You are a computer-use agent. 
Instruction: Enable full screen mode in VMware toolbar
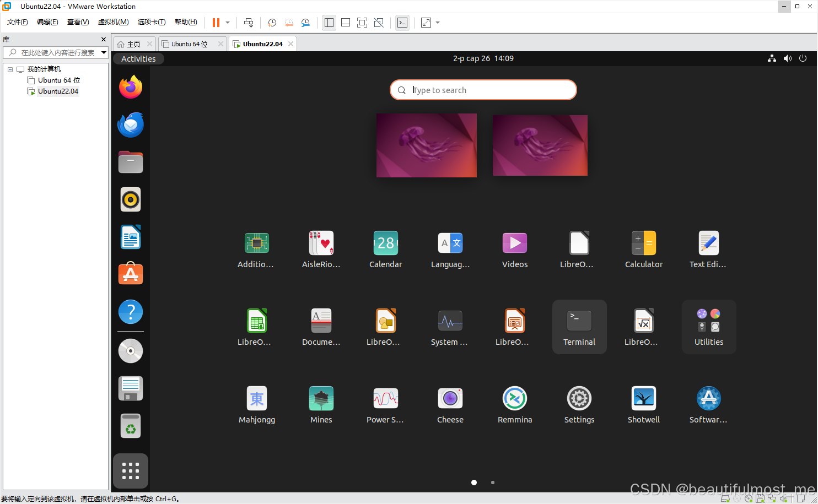coord(362,23)
